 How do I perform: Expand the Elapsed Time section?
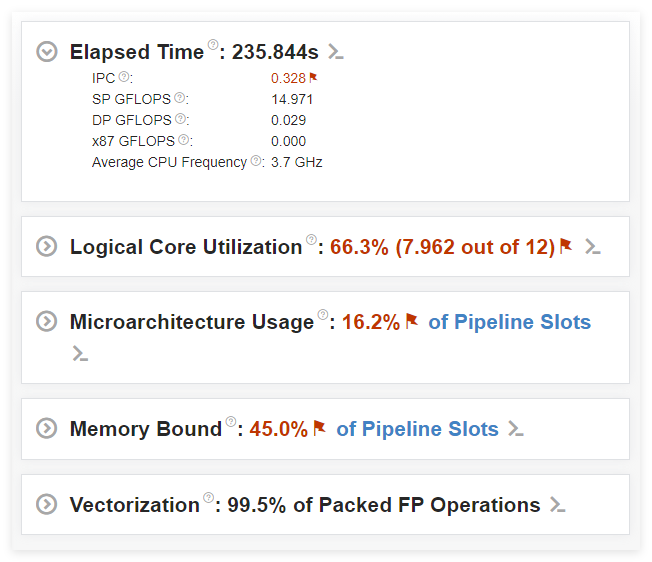point(47,52)
